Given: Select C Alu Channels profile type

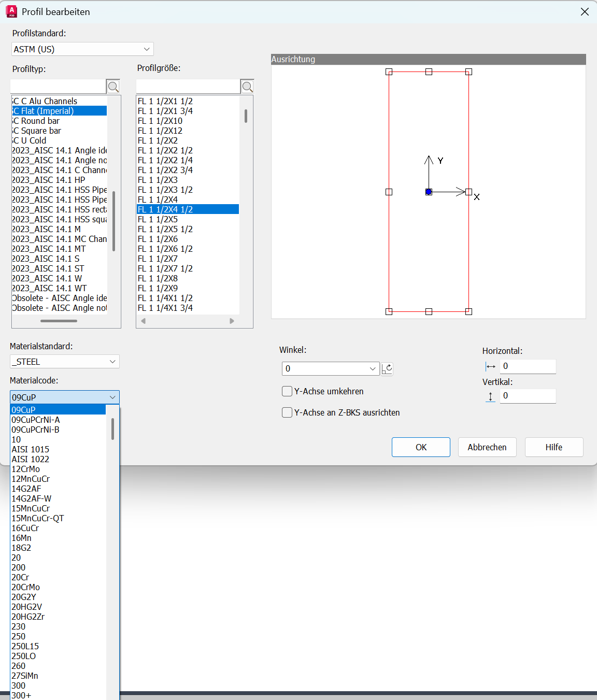Looking at the screenshot, I should (x=59, y=101).
